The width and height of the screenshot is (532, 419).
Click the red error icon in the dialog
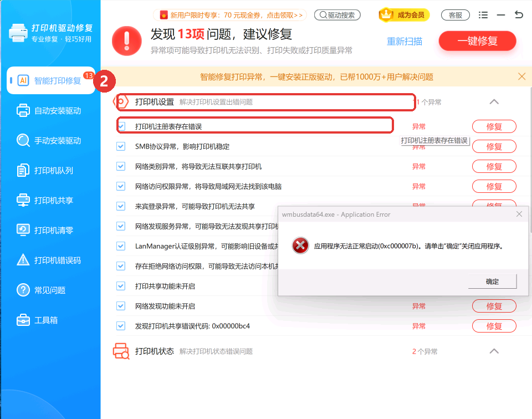300,246
